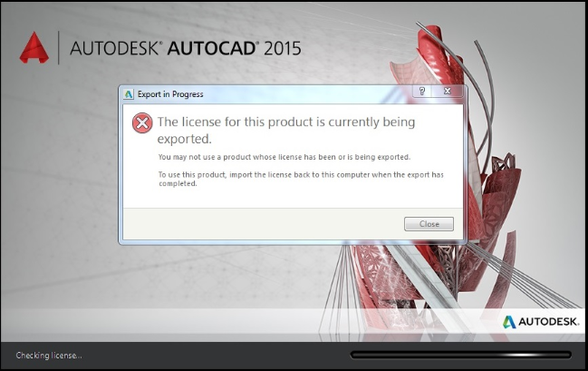588x371 pixels.
Task: Click the help question mark button
Action: 422,92
